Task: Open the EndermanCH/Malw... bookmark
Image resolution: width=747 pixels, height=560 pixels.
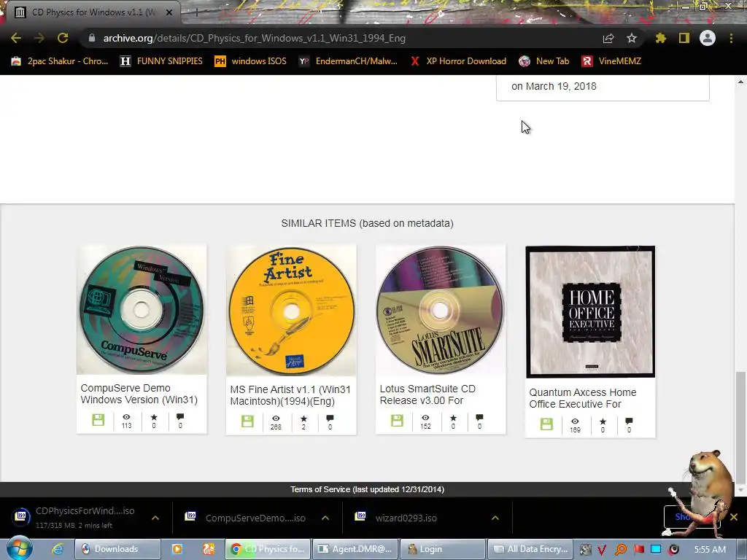Action: click(x=348, y=61)
